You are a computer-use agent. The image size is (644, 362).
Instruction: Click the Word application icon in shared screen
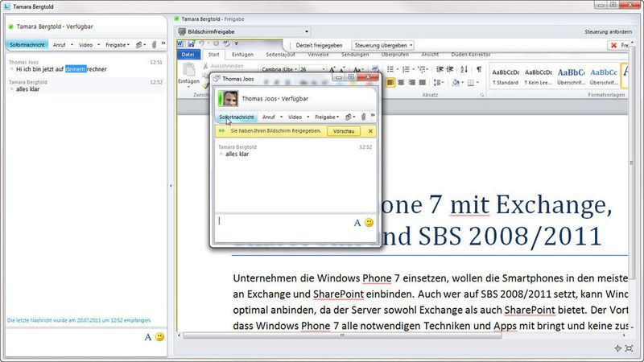(180, 43)
